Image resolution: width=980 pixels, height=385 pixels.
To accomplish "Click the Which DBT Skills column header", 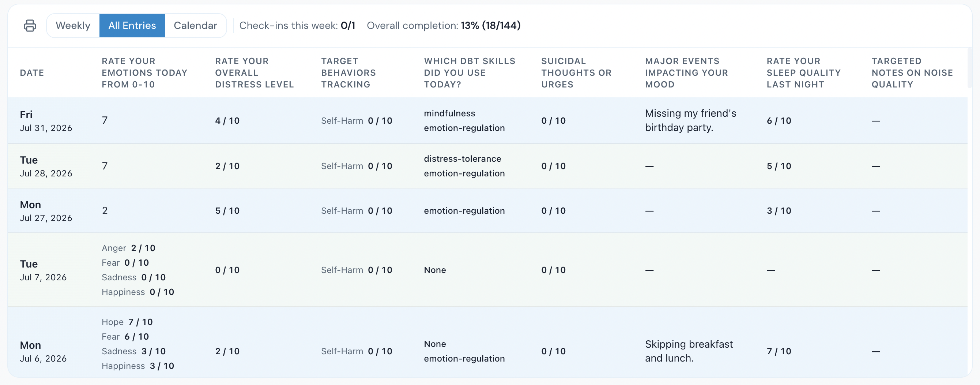I will [x=470, y=73].
